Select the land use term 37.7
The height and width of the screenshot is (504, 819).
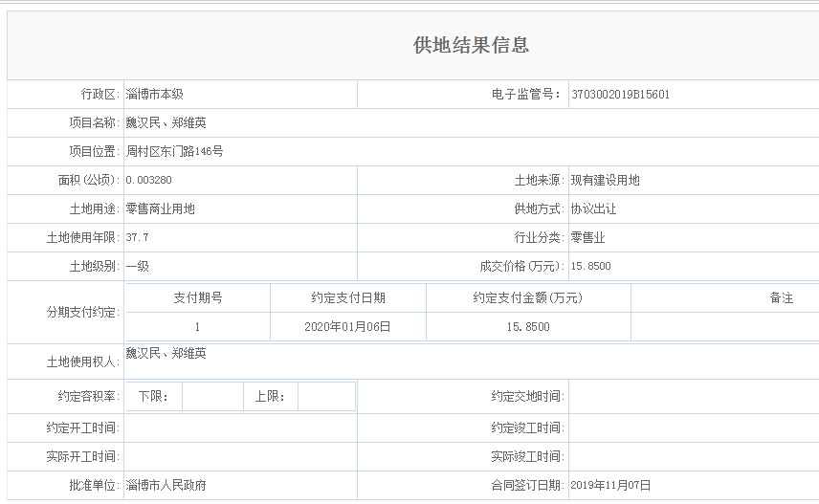[x=138, y=237]
